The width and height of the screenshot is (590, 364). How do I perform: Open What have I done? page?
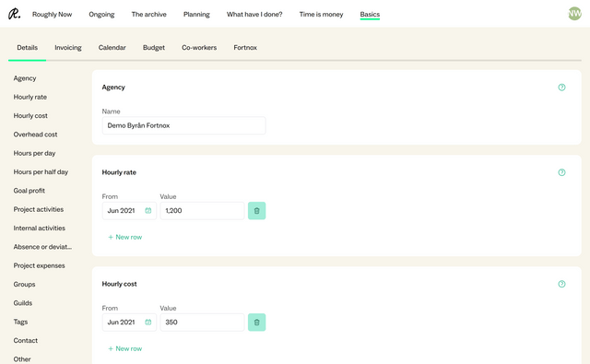(x=254, y=15)
